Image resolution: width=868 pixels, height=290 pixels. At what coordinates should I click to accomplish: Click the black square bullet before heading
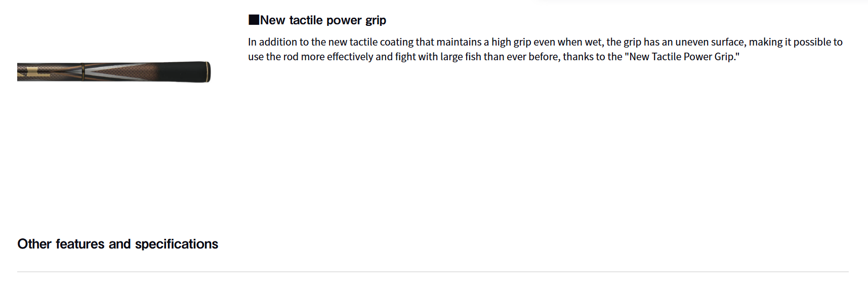[254, 20]
